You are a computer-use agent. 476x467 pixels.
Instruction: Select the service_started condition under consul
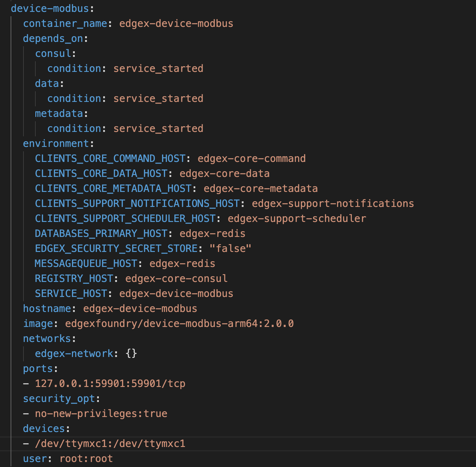point(158,68)
